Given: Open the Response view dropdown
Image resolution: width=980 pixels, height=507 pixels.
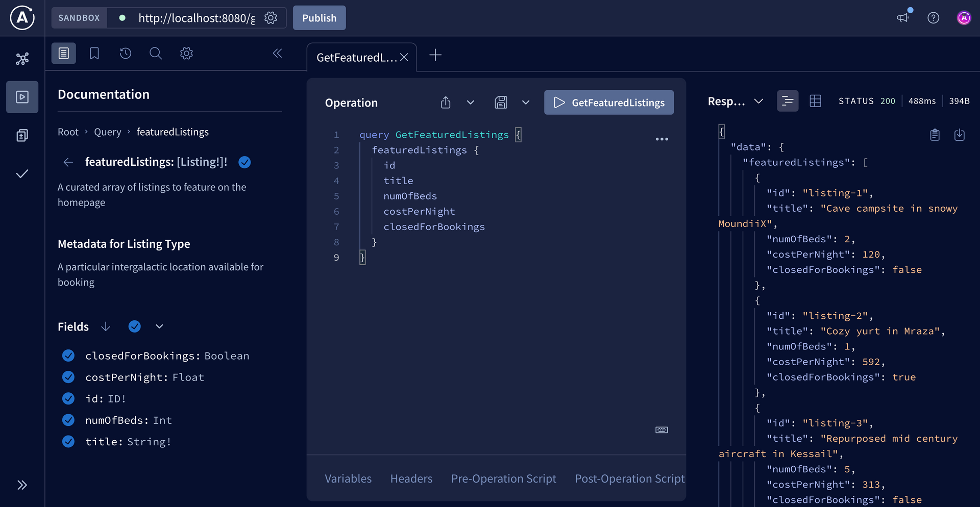Looking at the screenshot, I should (x=759, y=100).
